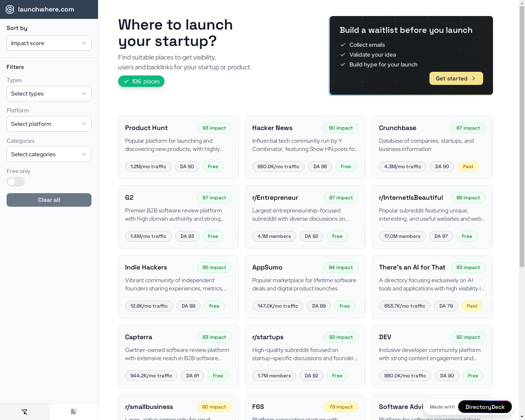Open the Product Hunt card
The width and height of the screenshot is (525, 420).
178,147
